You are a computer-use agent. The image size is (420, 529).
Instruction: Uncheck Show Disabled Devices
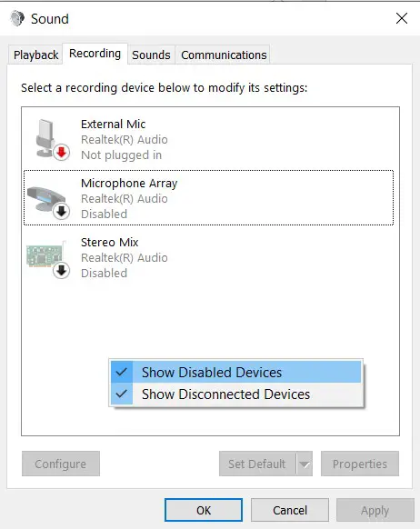coord(235,372)
